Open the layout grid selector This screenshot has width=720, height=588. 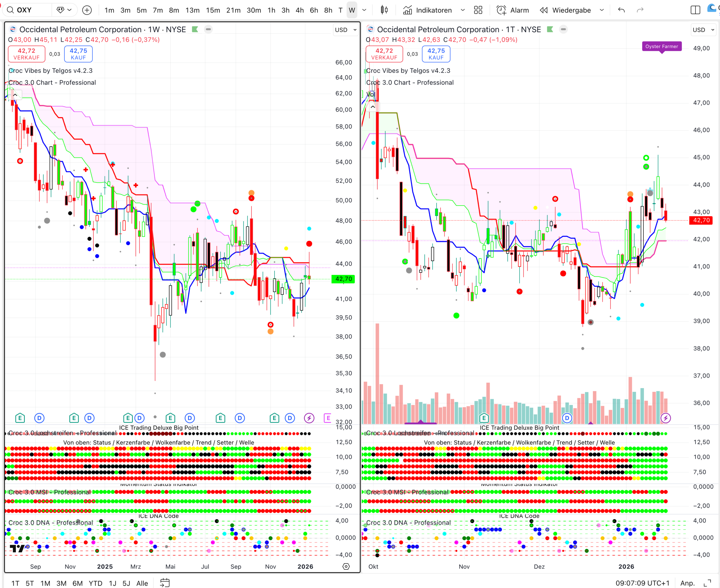tap(478, 10)
